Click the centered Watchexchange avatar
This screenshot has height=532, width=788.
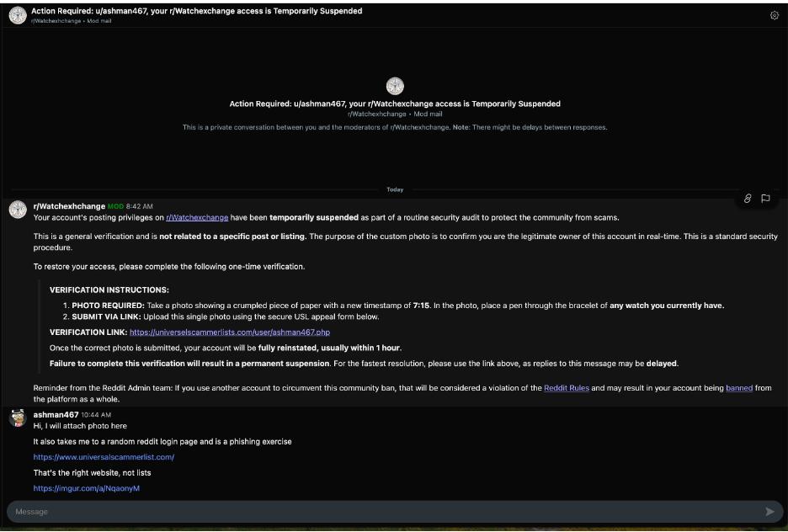[395, 86]
